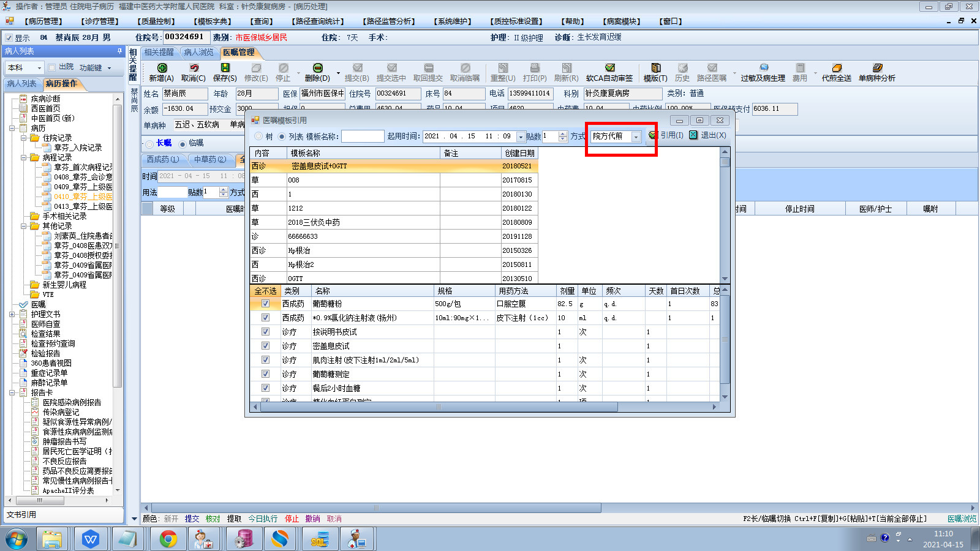Click the Windows Start button

17,539
